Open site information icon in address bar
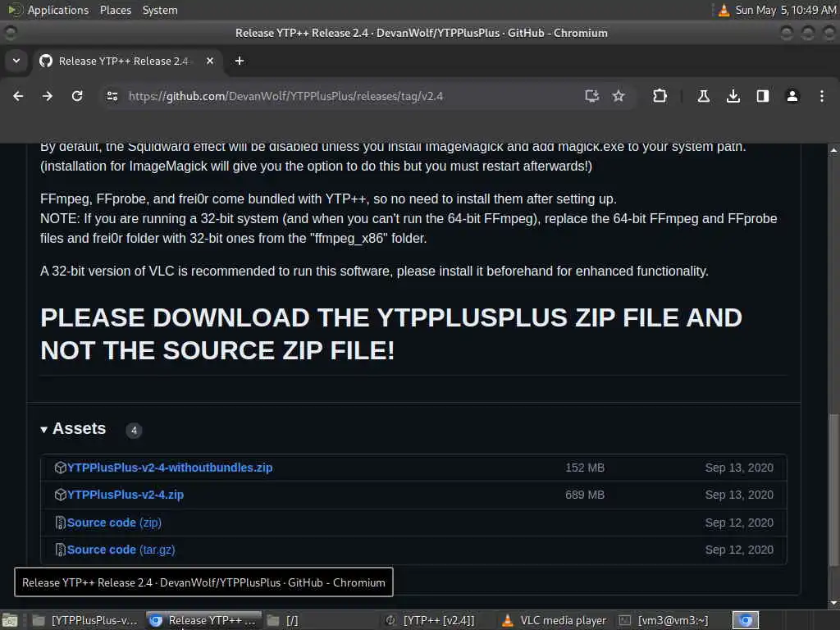The width and height of the screenshot is (840, 630). click(112, 96)
